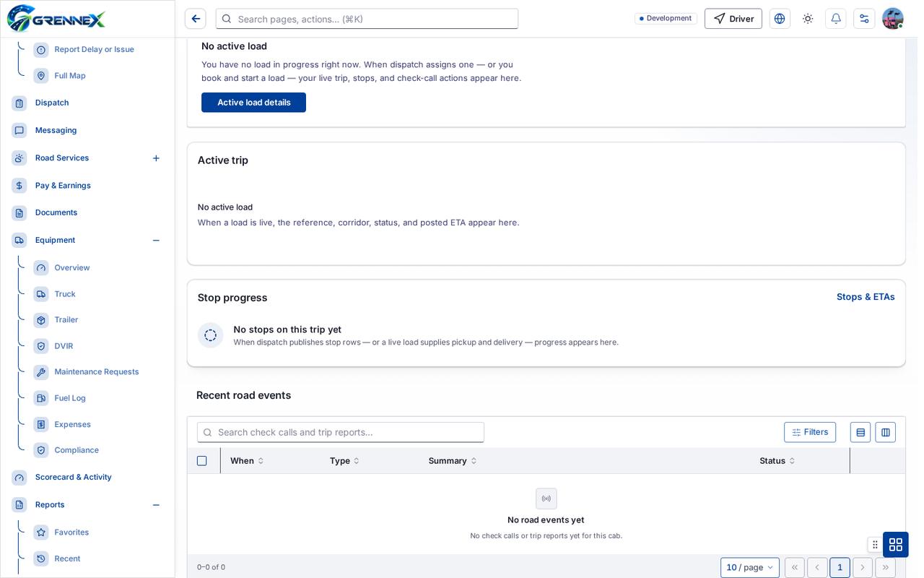Screen dimensions: 924x578
Task: Open the user avatar menu
Action: pyautogui.click(x=893, y=19)
